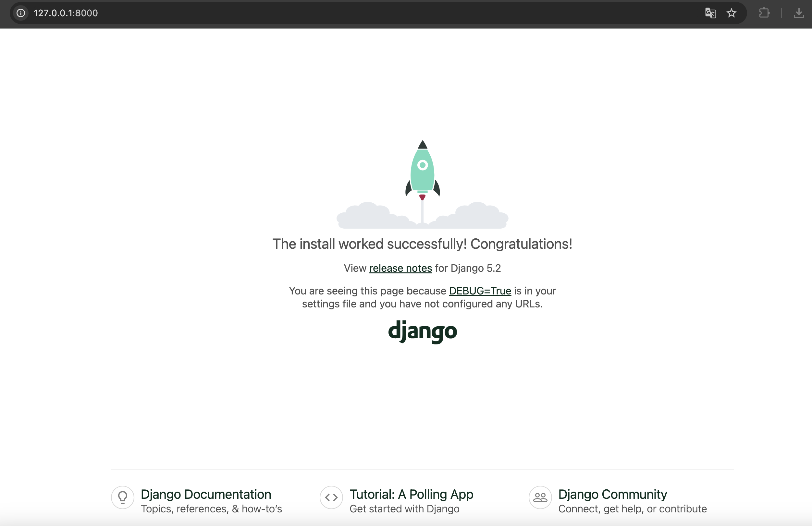812x526 pixels.
Task: Click the community people icon
Action: click(540, 497)
